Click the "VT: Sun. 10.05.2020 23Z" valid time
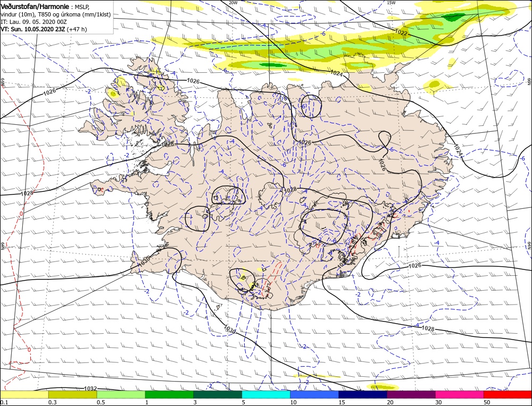 (33, 29)
